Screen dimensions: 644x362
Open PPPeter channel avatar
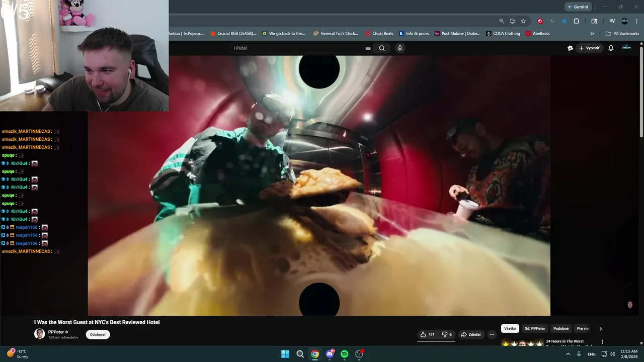pyautogui.click(x=39, y=334)
